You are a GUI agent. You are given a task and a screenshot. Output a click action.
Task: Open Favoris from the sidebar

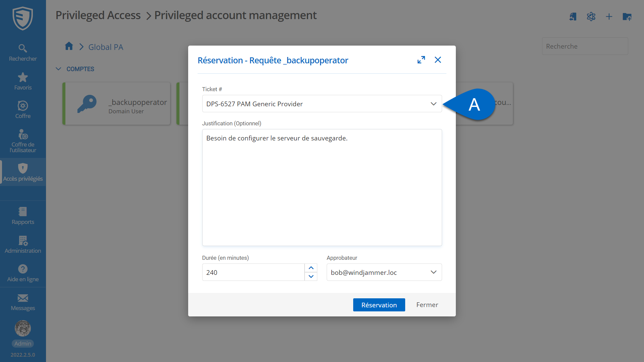[22, 80]
